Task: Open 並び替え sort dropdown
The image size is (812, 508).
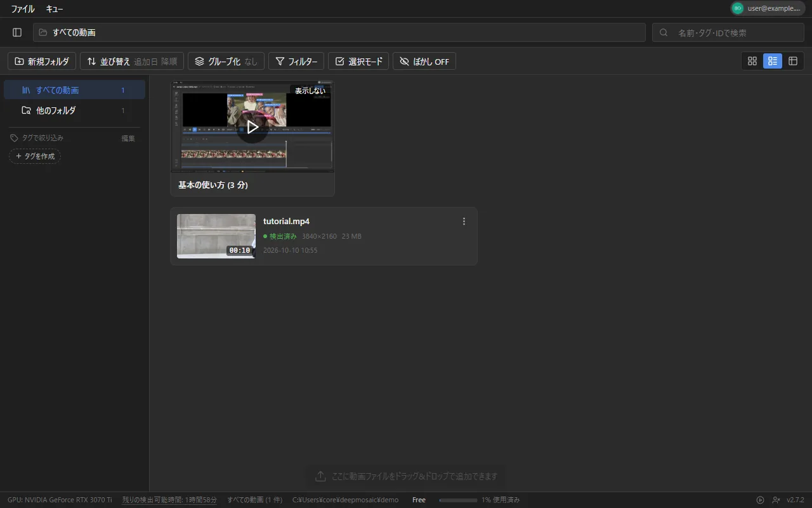Action: tap(132, 62)
